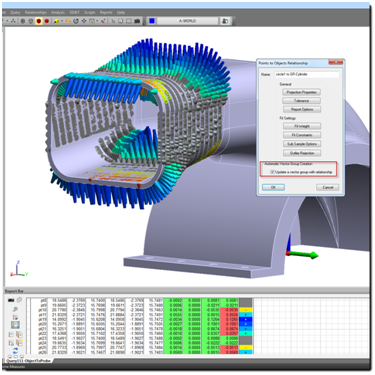Open the arrow beside the yellow cube icon

point(62,21)
